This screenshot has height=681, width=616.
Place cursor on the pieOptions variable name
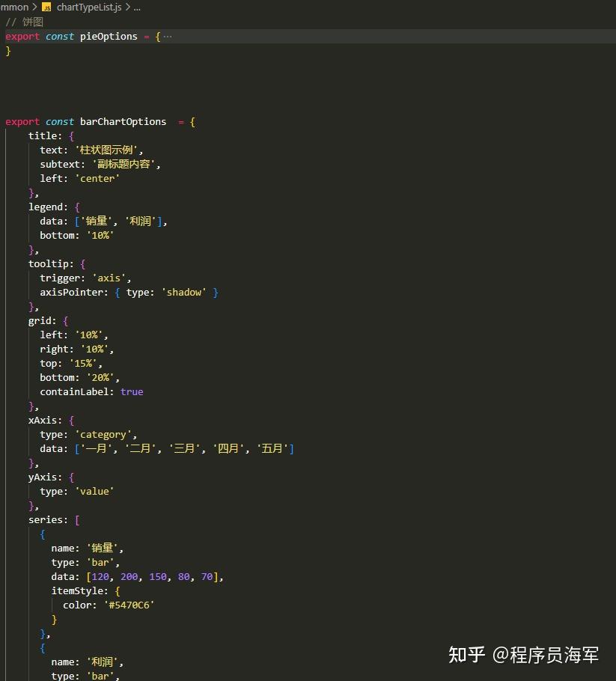point(109,37)
